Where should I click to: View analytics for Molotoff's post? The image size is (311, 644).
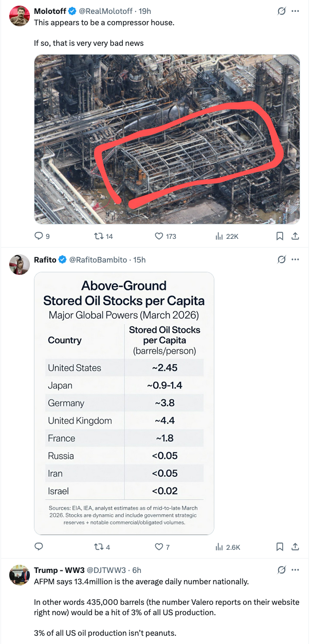[218, 236]
